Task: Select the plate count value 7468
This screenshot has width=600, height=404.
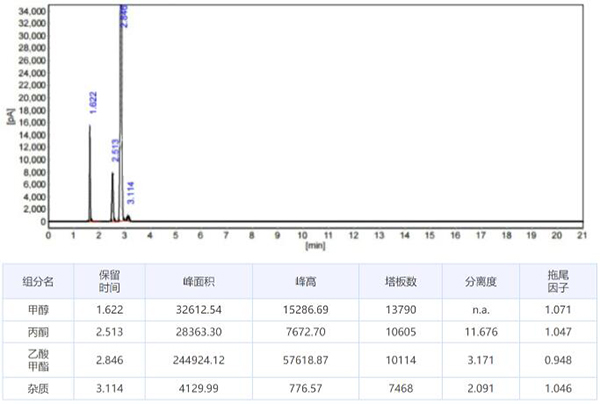Action: point(400,387)
